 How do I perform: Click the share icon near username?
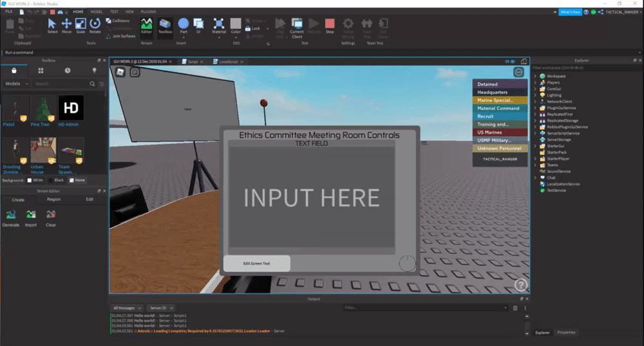(600, 12)
